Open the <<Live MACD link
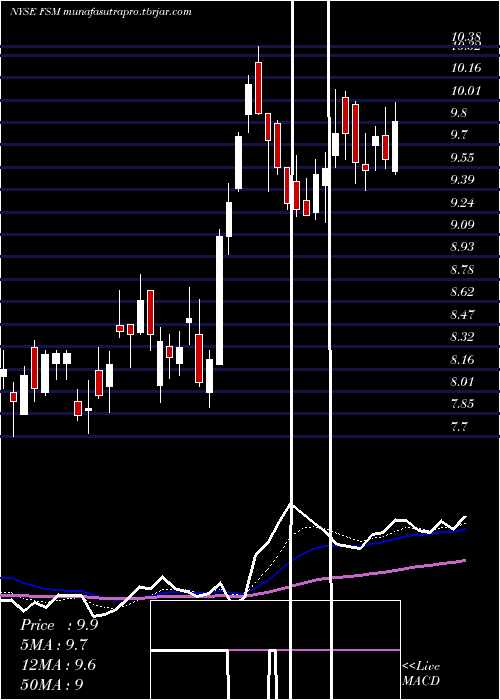Screen dimensions: 500x700 [421, 673]
